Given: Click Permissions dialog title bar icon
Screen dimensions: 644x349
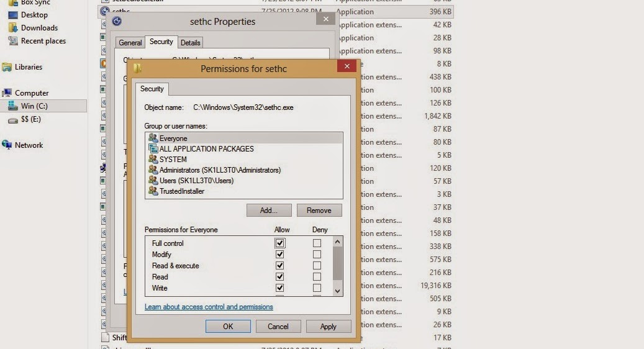Looking at the screenshot, I should click(137, 68).
